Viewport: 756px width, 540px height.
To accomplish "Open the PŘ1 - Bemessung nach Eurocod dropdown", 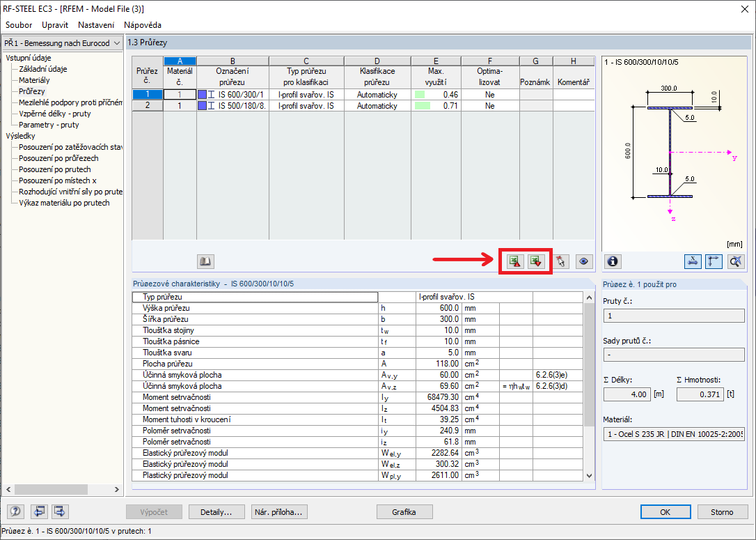I will [x=62, y=43].
